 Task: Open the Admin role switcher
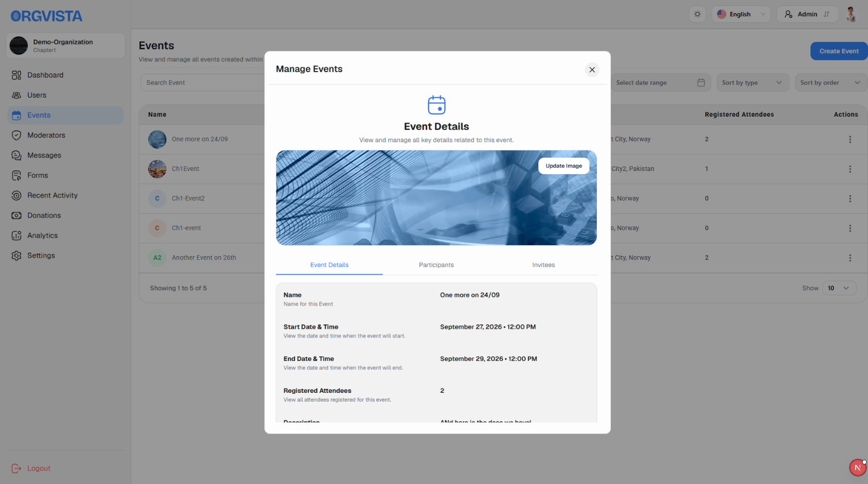[807, 14]
